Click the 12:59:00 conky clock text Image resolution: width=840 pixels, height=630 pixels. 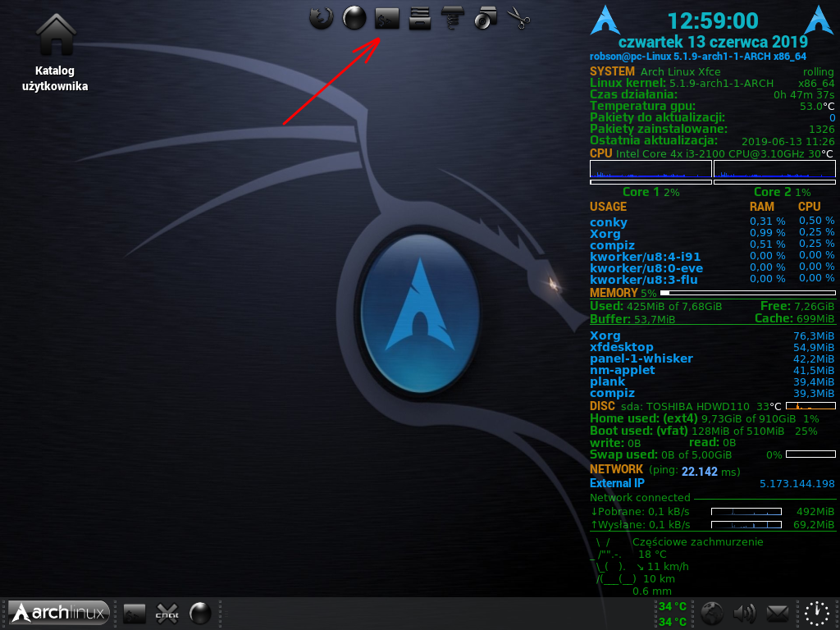(x=713, y=21)
